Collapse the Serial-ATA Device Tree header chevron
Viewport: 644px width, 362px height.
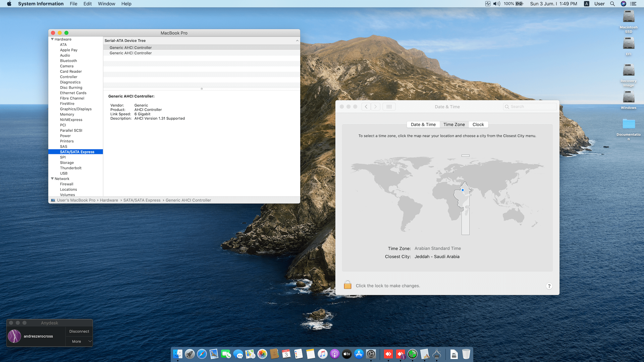297,41
